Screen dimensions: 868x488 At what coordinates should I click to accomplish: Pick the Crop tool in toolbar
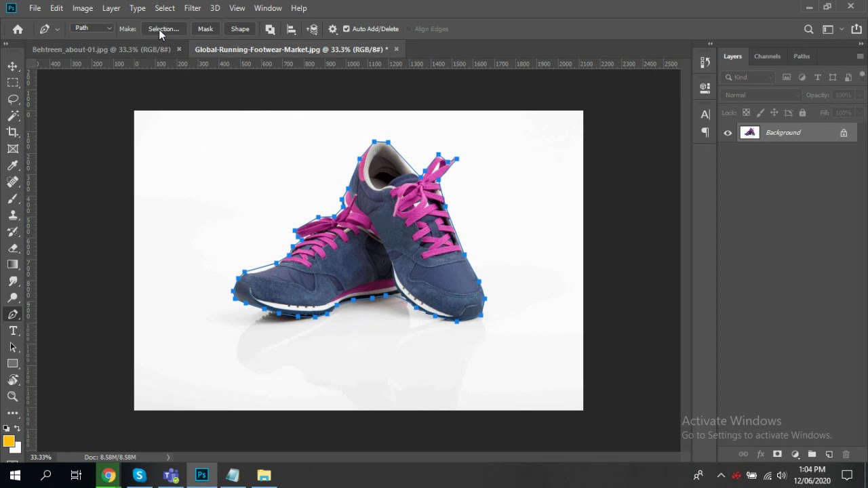[13, 132]
